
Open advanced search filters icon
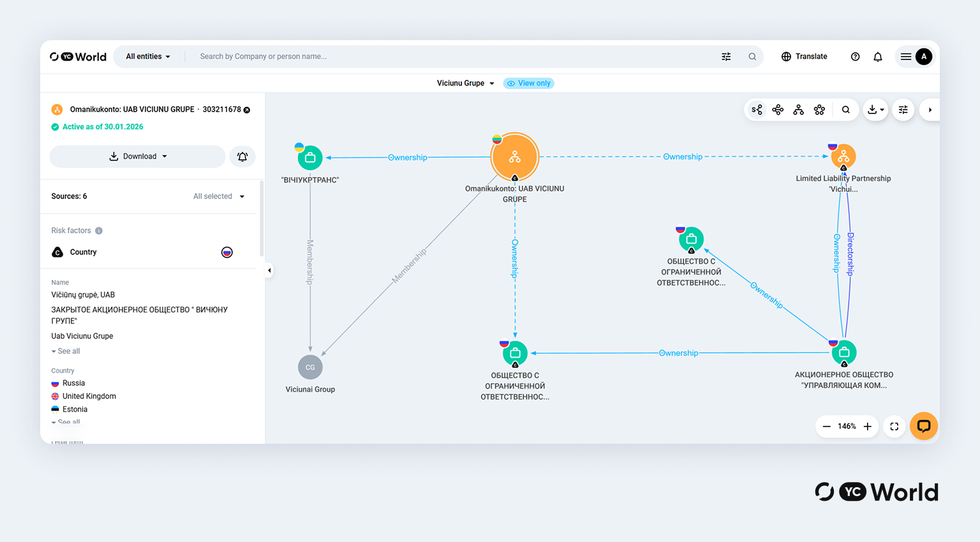(x=726, y=57)
